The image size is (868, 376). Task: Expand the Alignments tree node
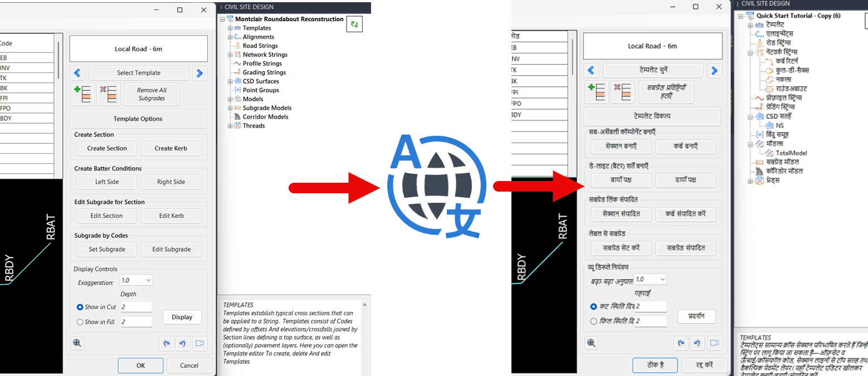(x=230, y=37)
